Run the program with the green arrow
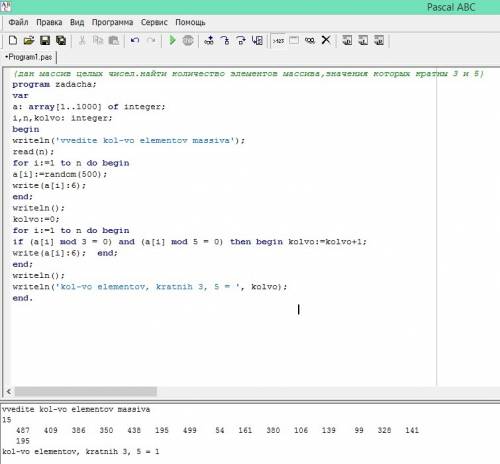 coord(172,41)
